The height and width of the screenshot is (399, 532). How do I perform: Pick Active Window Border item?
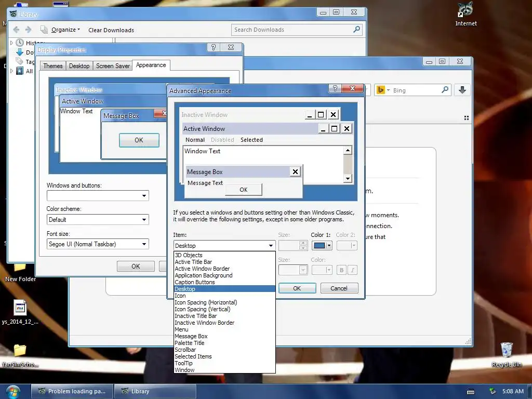click(x=224, y=269)
